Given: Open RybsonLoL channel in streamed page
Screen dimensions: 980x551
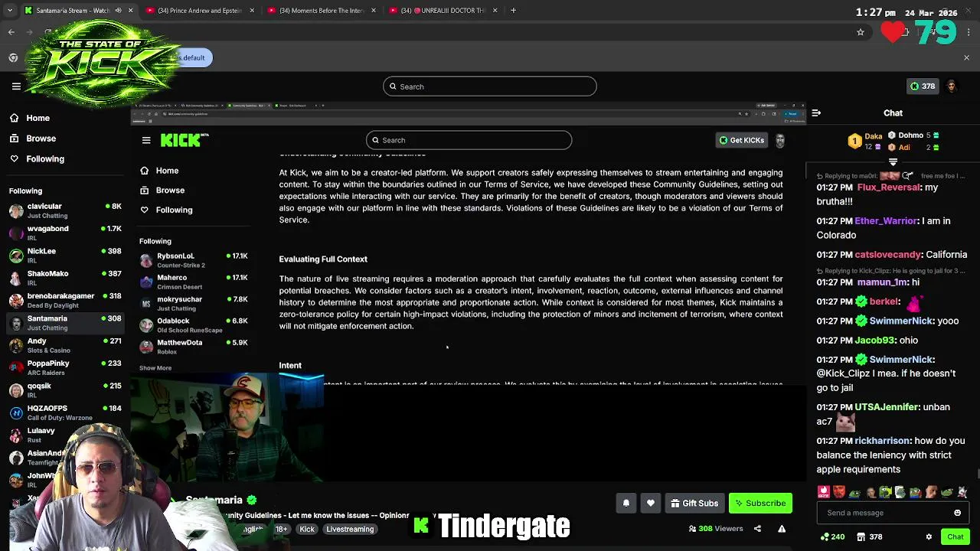Looking at the screenshot, I should [x=194, y=260].
